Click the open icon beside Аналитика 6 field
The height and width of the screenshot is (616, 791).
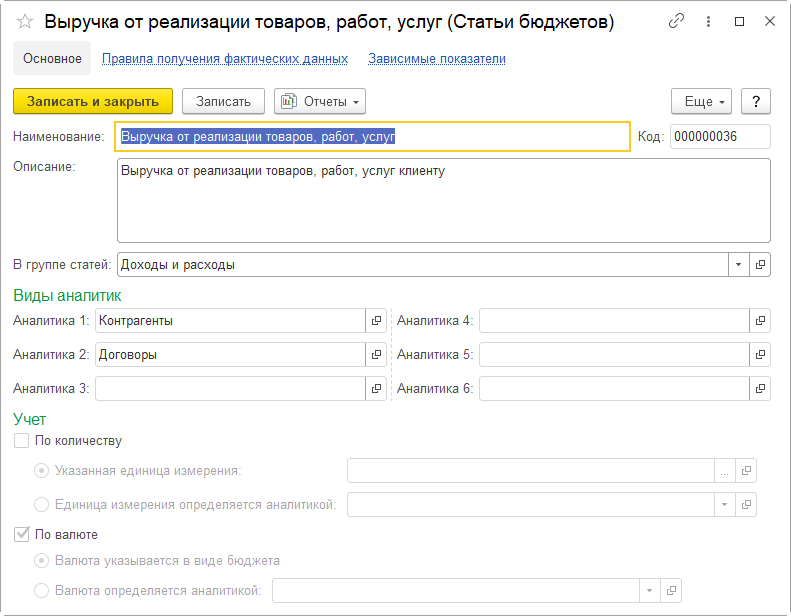pos(761,389)
